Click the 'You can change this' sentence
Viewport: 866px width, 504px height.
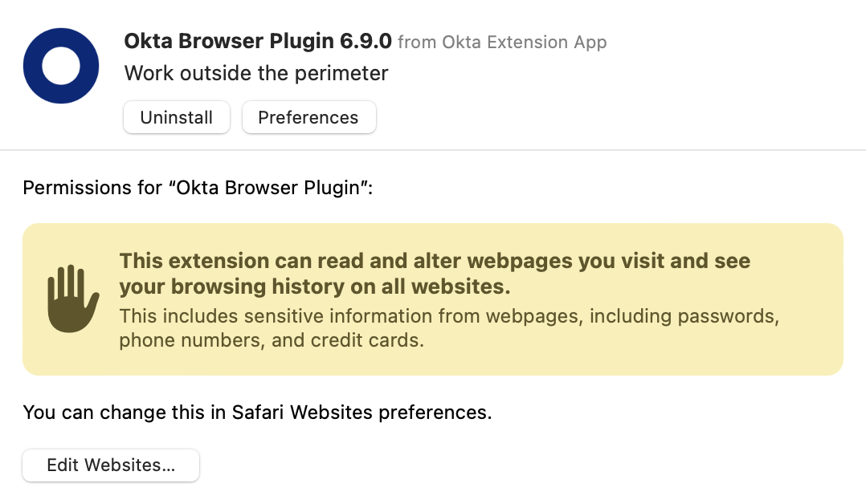tap(257, 413)
